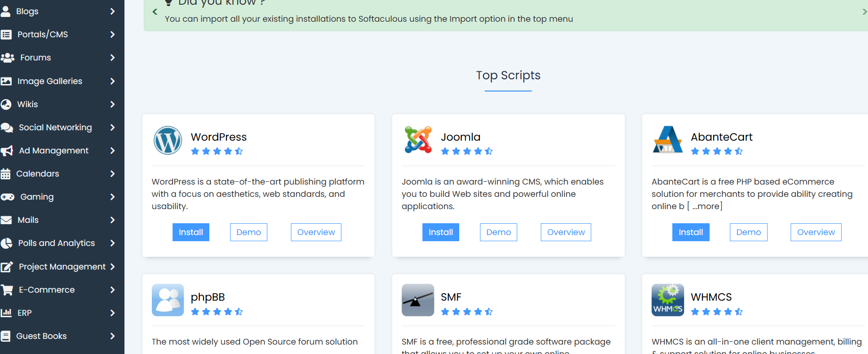Click the phpBB title

(x=208, y=297)
